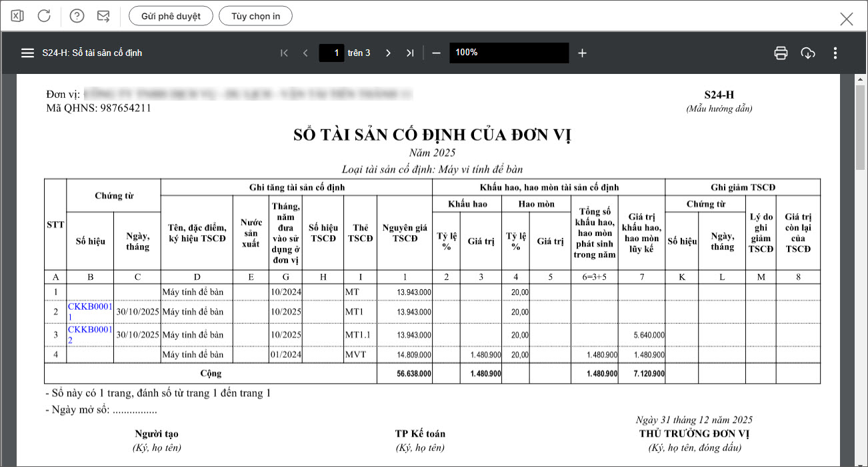Zoom in with plus button
Screen dimensions: 868x467
pos(582,53)
